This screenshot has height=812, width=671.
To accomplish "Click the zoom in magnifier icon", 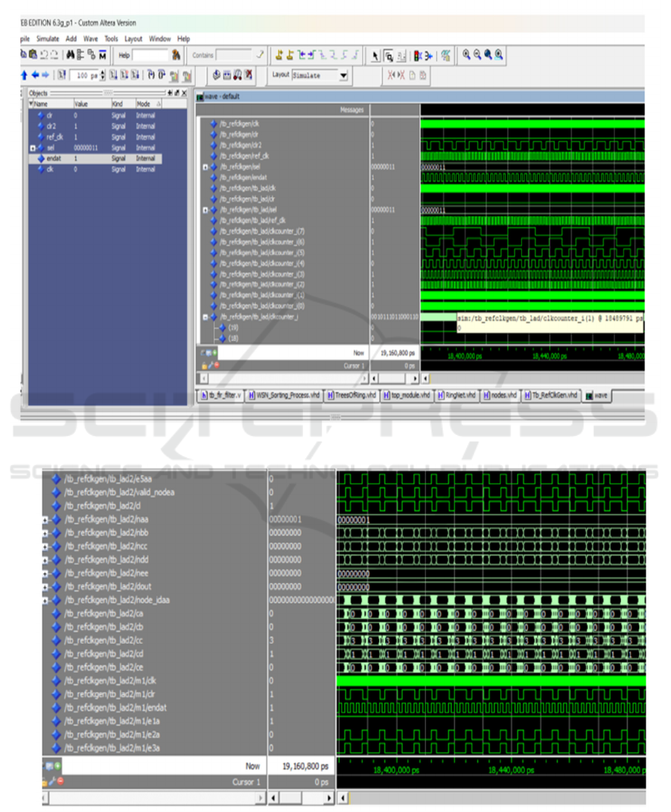I will coord(467,54).
